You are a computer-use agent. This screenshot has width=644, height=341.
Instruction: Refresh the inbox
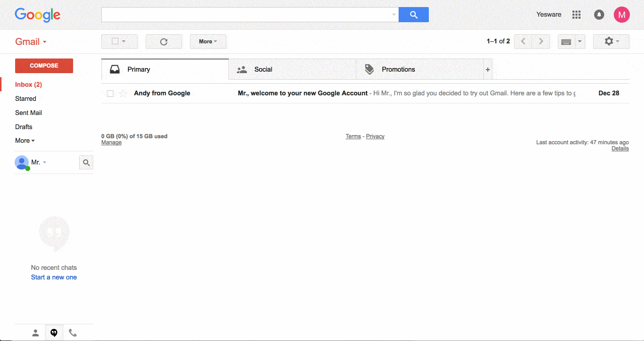pos(163,41)
